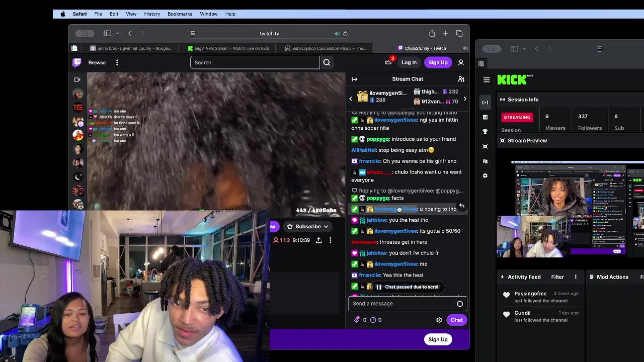Click the Send a message field
This screenshot has height=362, width=644.
tap(408, 304)
